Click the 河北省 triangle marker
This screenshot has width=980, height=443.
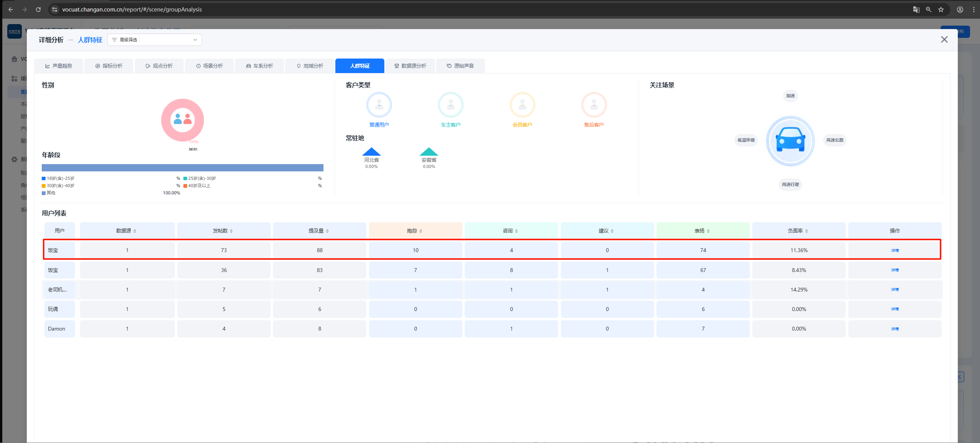coord(371,152)
